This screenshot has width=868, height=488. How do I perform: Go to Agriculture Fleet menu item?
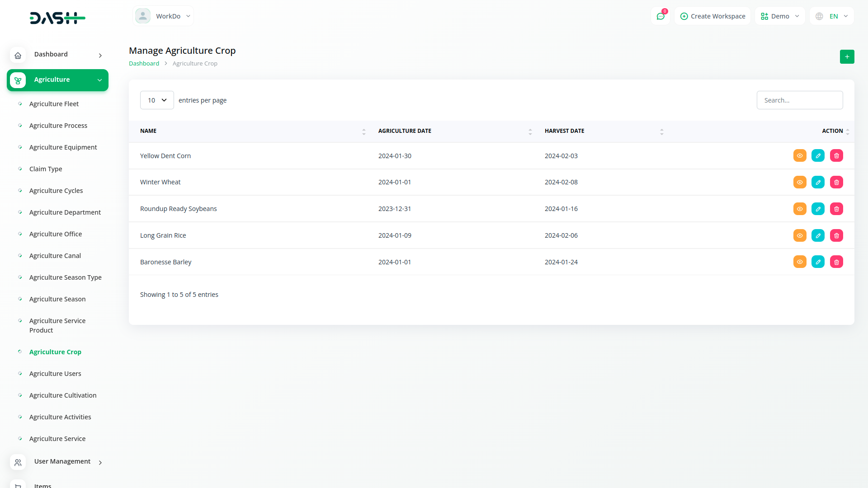point(54,104)
